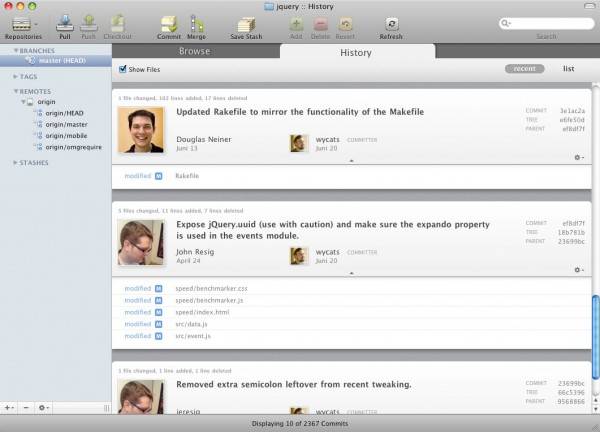Click 'Updated Rakefile to mirror' commit title

click(x=300, y=112)
